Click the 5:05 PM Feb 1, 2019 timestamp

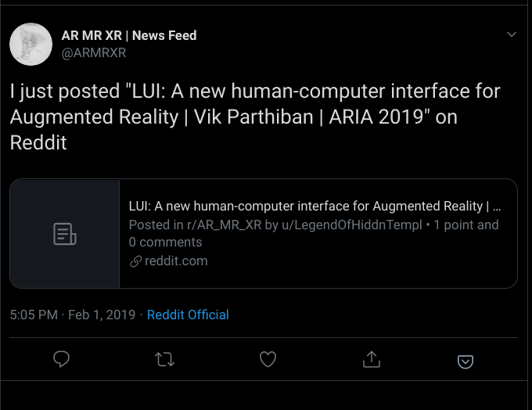coord(73,315)
